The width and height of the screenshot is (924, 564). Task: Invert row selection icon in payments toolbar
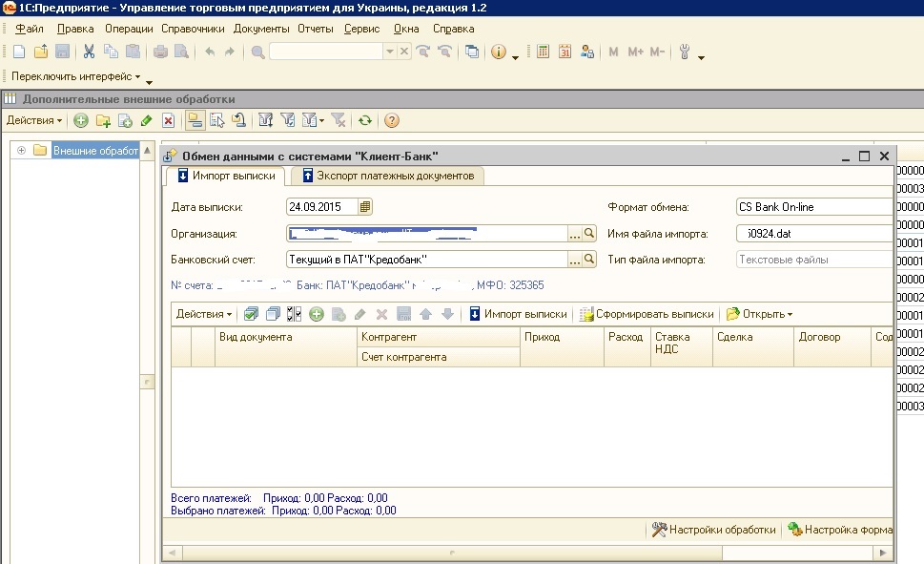click(294, 314)
